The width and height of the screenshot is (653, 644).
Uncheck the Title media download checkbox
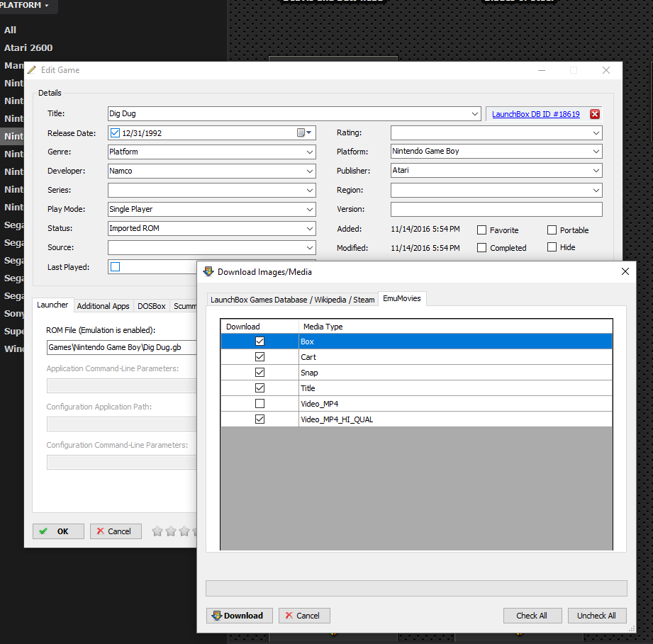260,388
